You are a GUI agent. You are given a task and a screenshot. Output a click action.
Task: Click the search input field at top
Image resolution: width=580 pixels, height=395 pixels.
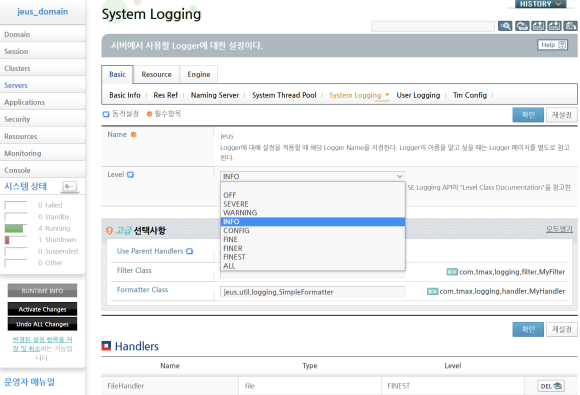click(433, 26)
